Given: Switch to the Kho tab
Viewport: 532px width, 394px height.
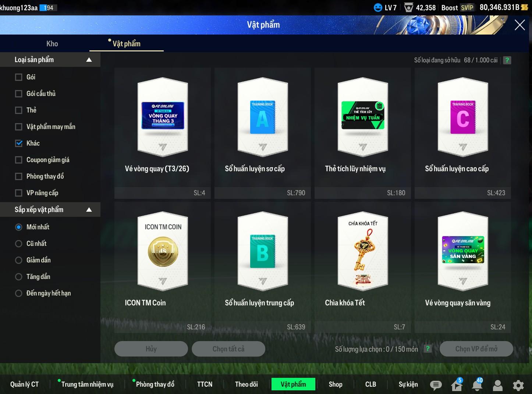Looking at the screenshot, I should 52,44.
